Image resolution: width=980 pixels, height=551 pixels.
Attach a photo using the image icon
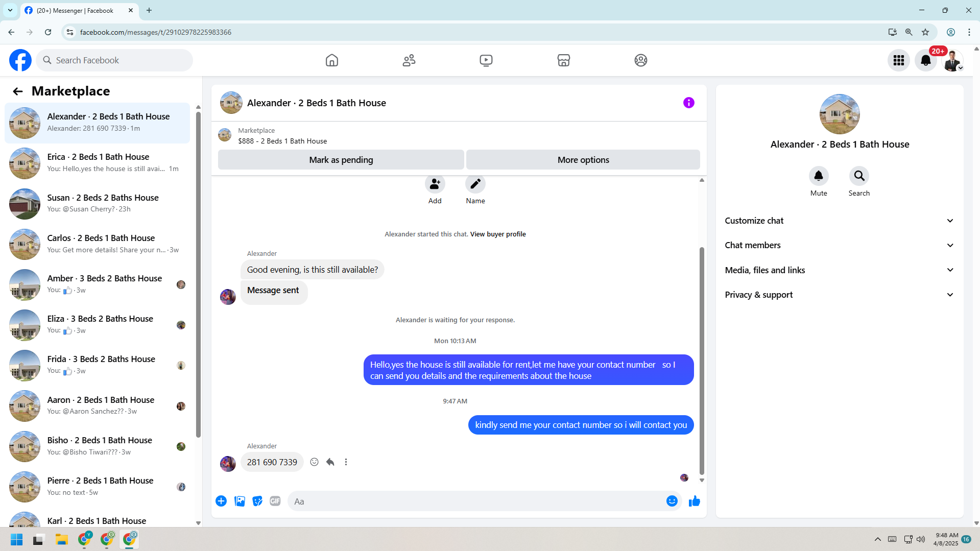240,501
